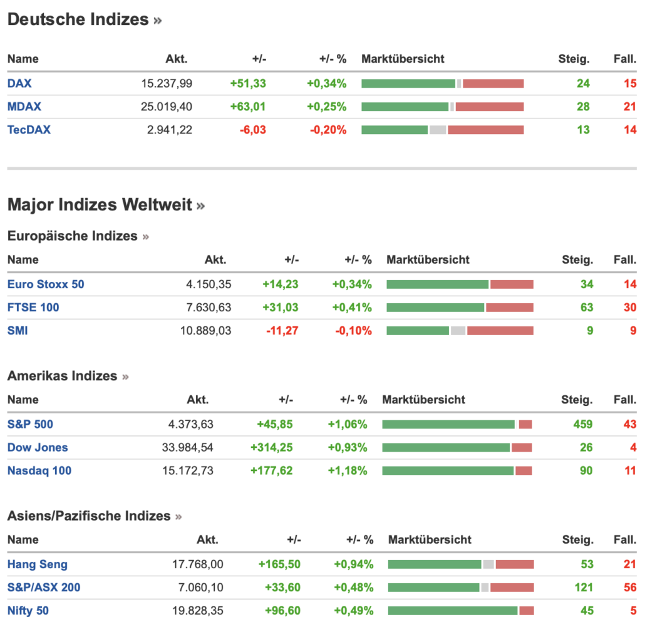Screen dimensions: 645x644
Task: Open the TecDAX index link
Action: coord(29,130)
